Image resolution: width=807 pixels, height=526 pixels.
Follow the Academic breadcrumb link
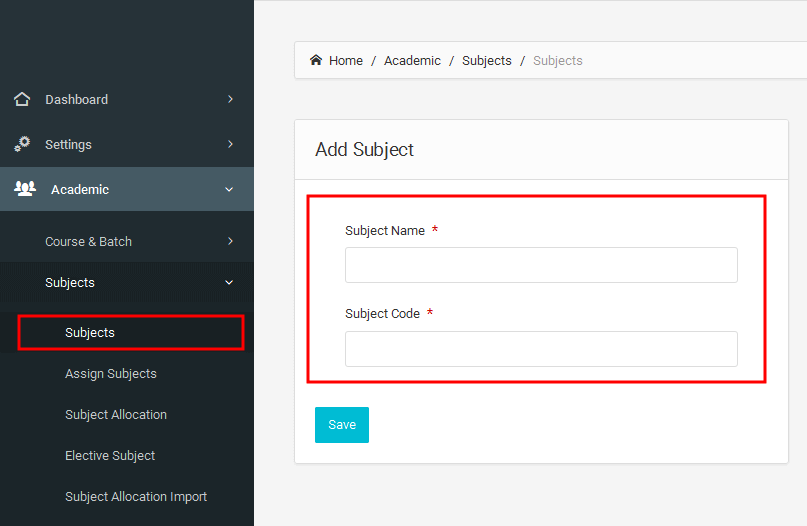412,61
